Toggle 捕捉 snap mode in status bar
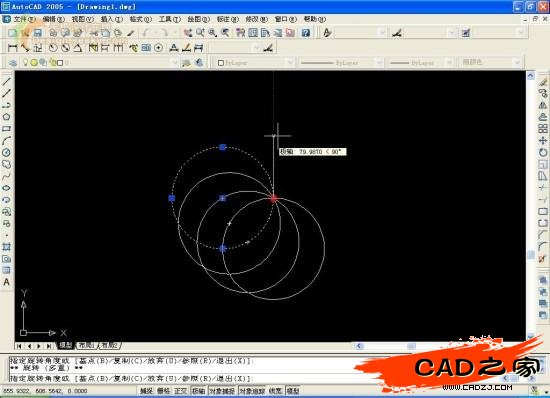 146,391
